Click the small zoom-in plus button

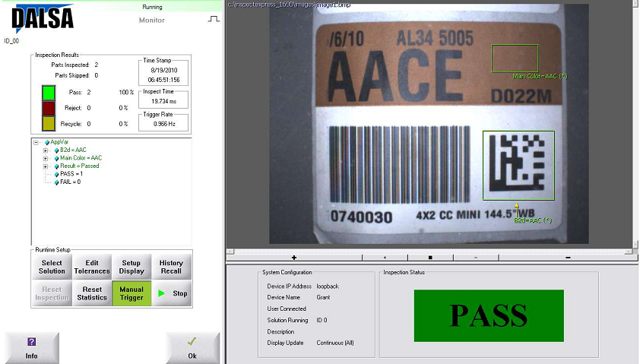pos(385,258)
